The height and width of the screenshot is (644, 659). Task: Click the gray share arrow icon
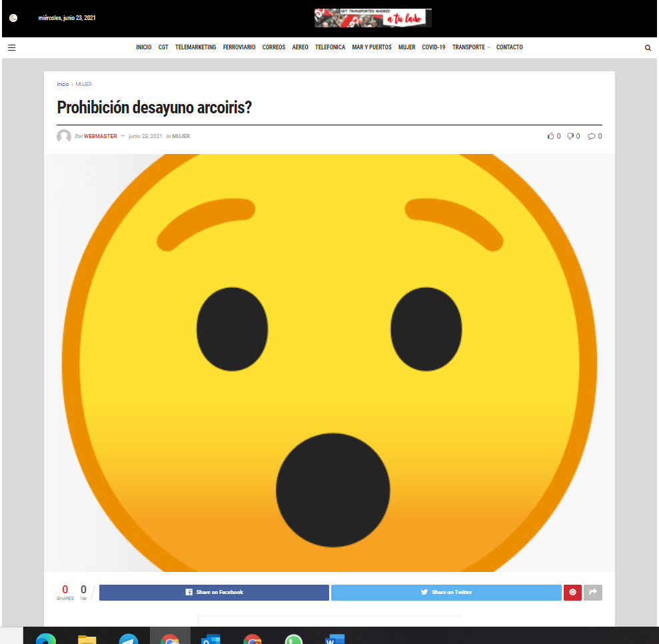point(593,593)
